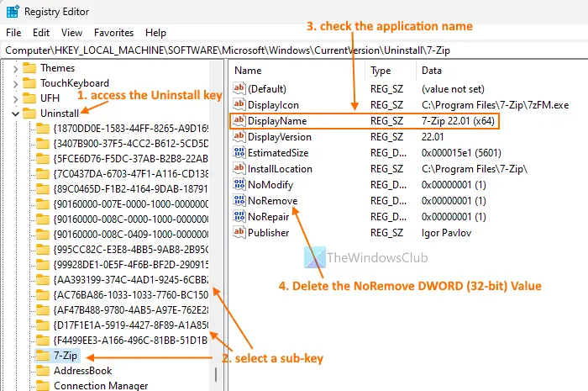The image size is (588, 391).
Task: Select the {7C0437DA-6703 key folder icon
Action: tap(43, 174)
